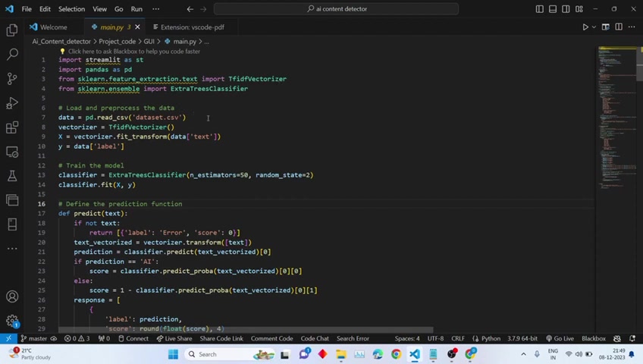Toggle the primary side bar layout
The image size is (643, 364).
(540, 9)
